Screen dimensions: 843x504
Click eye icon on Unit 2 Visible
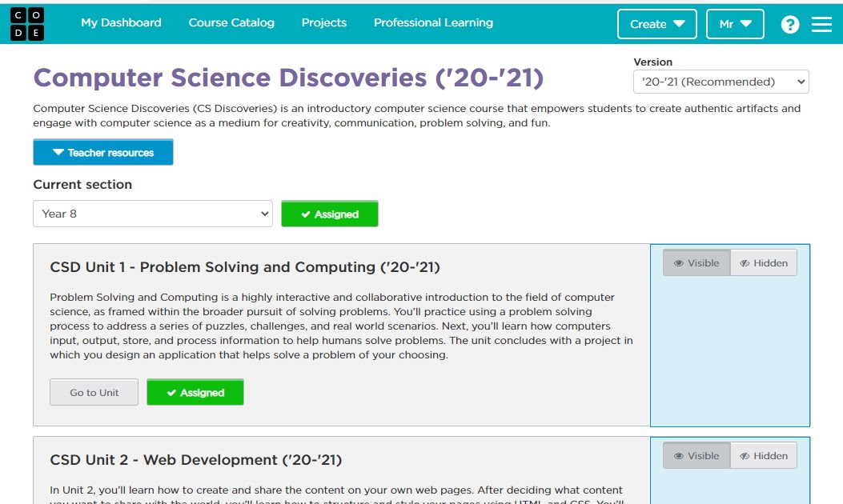(678, 456)
